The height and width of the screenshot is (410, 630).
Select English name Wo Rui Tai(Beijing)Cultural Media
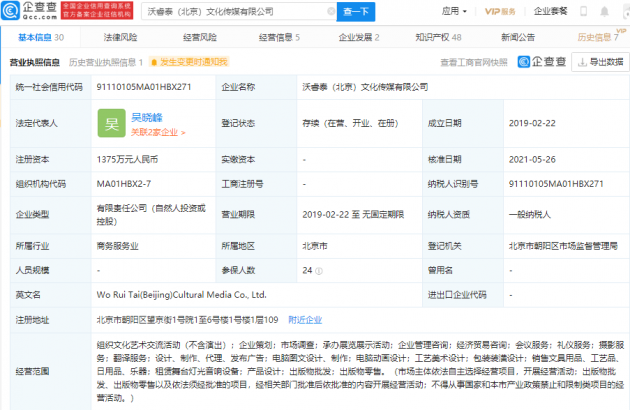(181, 295)
